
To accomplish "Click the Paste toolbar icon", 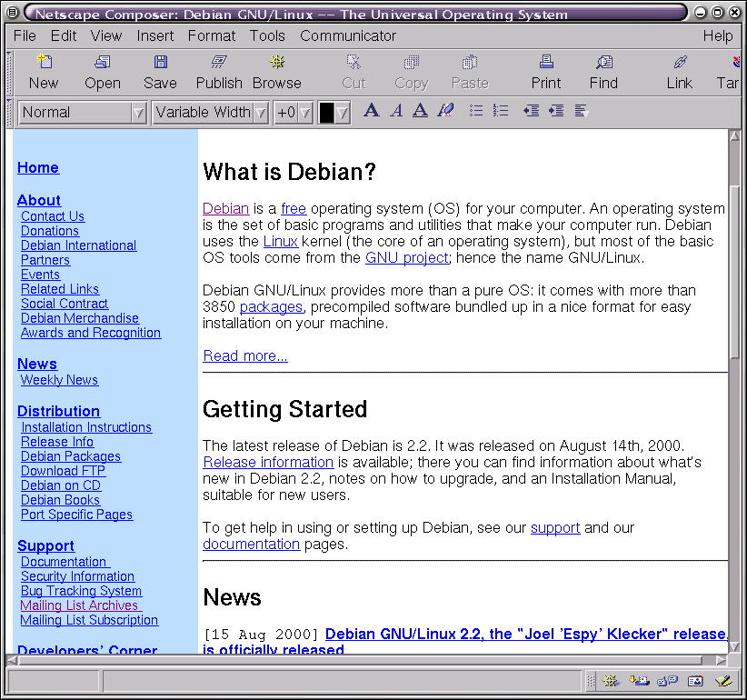I will [470, 62].
